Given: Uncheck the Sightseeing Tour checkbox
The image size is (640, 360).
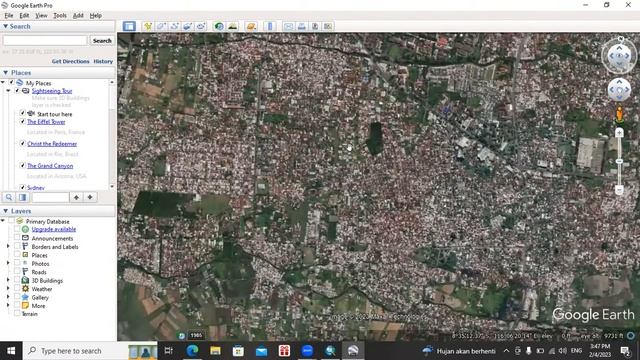Looking at the screenshot, I should (18, 91).
